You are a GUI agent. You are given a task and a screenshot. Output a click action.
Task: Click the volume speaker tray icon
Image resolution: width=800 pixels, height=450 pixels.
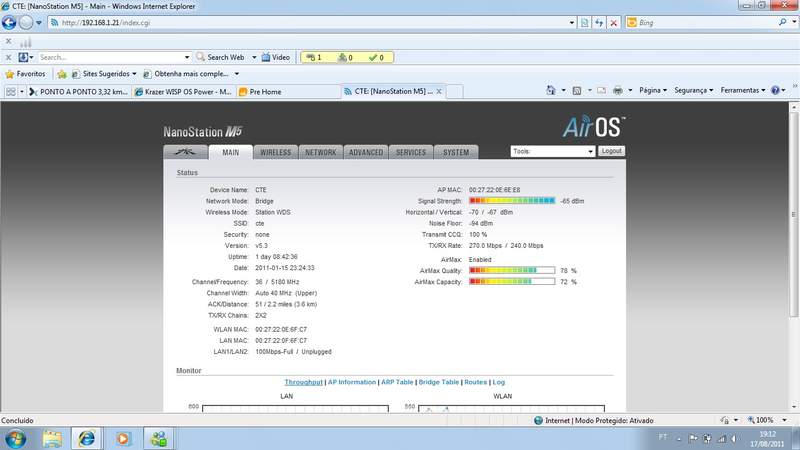pos(734,438)
